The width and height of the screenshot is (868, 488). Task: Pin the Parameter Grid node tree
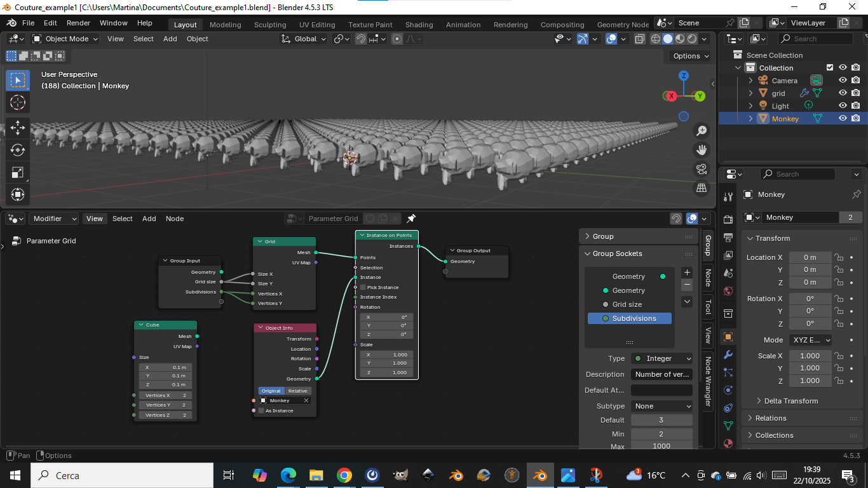[411, 219]
